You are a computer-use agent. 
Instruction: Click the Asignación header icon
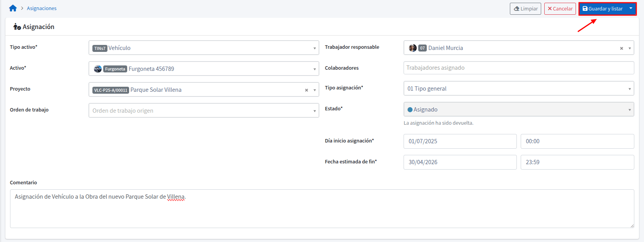point(17,27)
